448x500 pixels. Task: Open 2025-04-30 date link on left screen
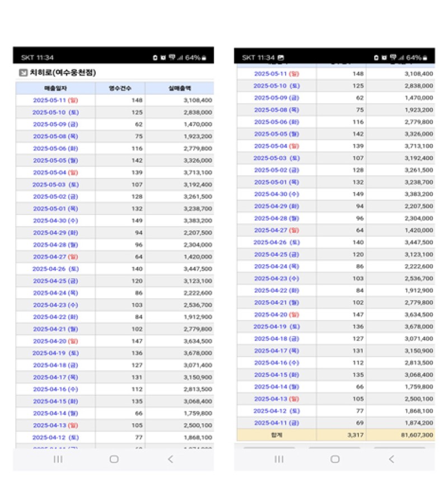[x=55, y=221]
